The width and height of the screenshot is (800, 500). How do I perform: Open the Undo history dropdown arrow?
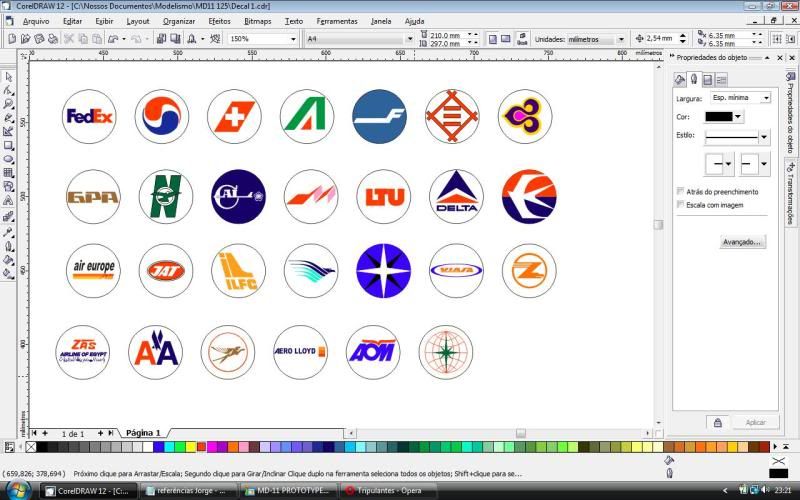coord(124,39)
